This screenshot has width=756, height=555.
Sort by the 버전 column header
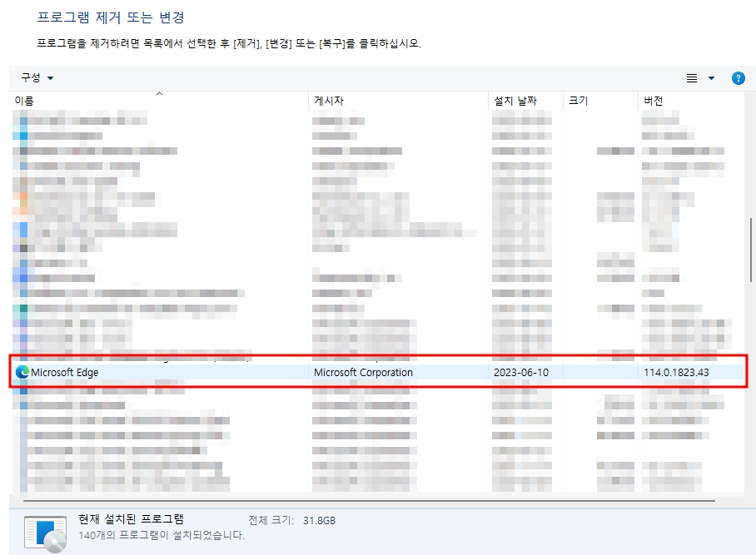pyautogui.click(x=690, y=101)
